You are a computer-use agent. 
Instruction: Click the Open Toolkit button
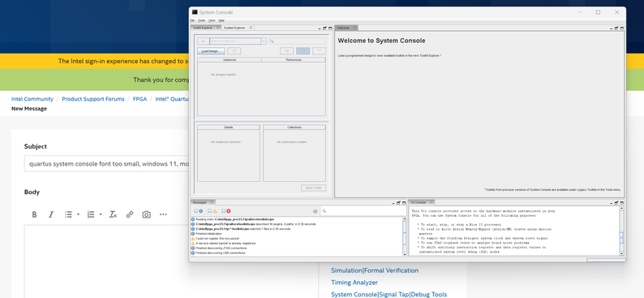314,188
